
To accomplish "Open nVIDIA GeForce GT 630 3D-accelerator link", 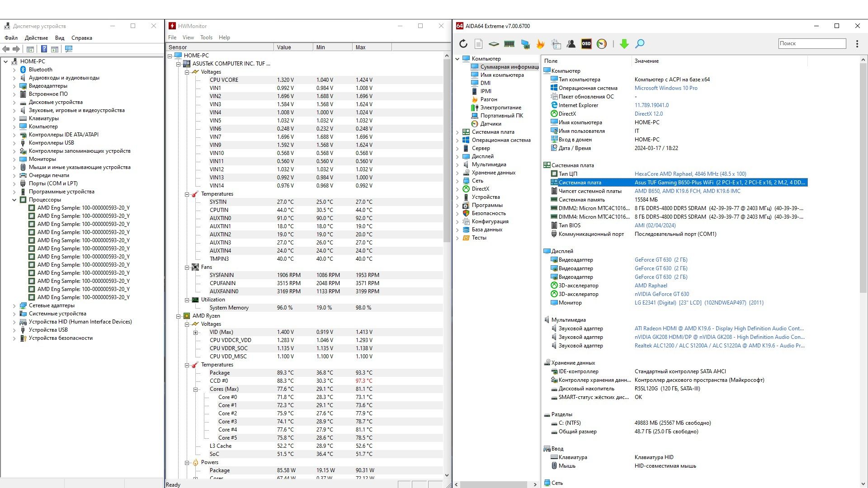I will [x=662, y=294].
